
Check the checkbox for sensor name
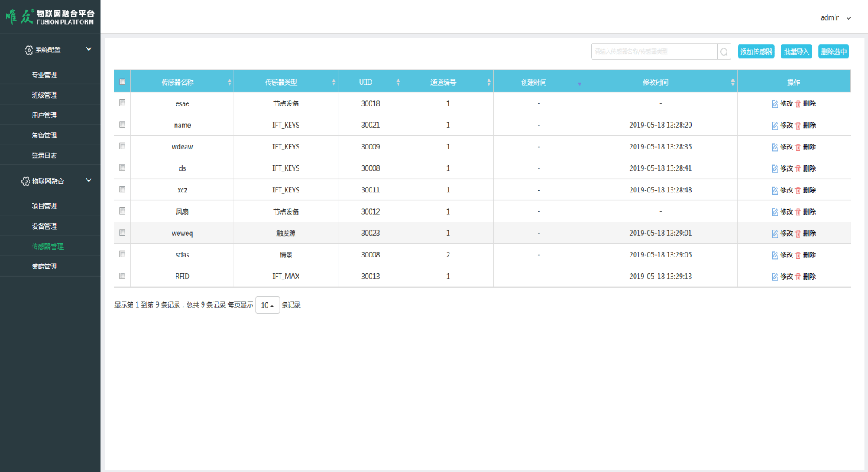click(x=122, y=125)
